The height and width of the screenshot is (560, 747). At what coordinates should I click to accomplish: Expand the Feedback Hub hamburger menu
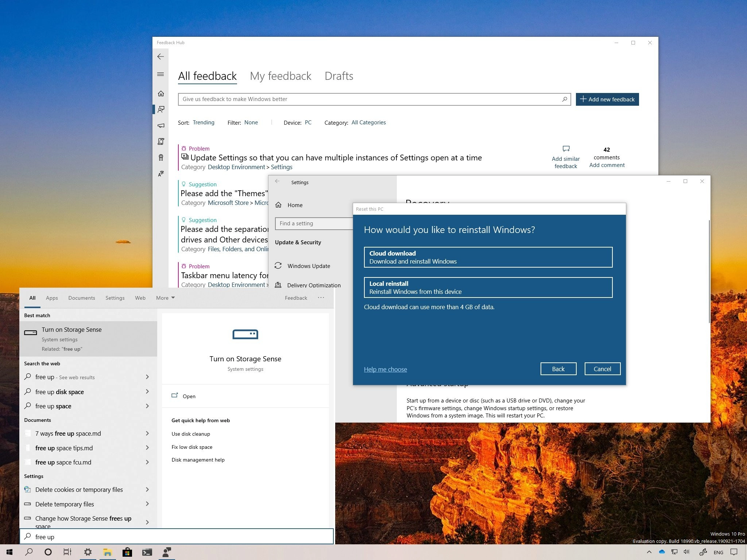pyautogui.click(x=160, y=74)
